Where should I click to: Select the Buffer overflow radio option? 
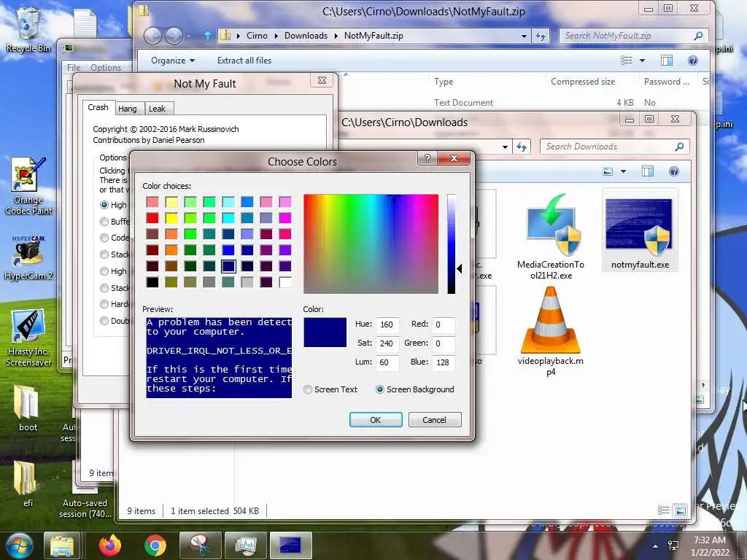tap(104, 222)
